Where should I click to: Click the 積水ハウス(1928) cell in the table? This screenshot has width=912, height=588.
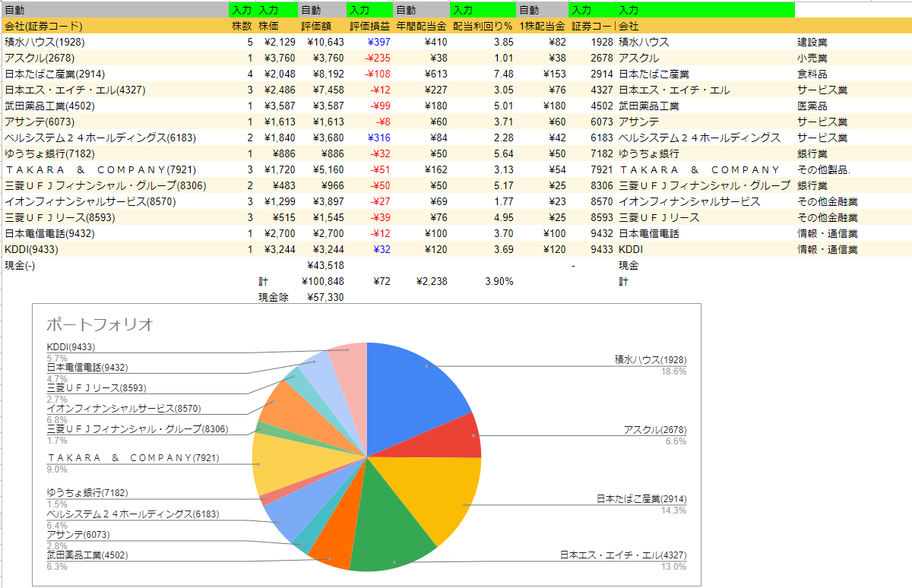[115, 42]
